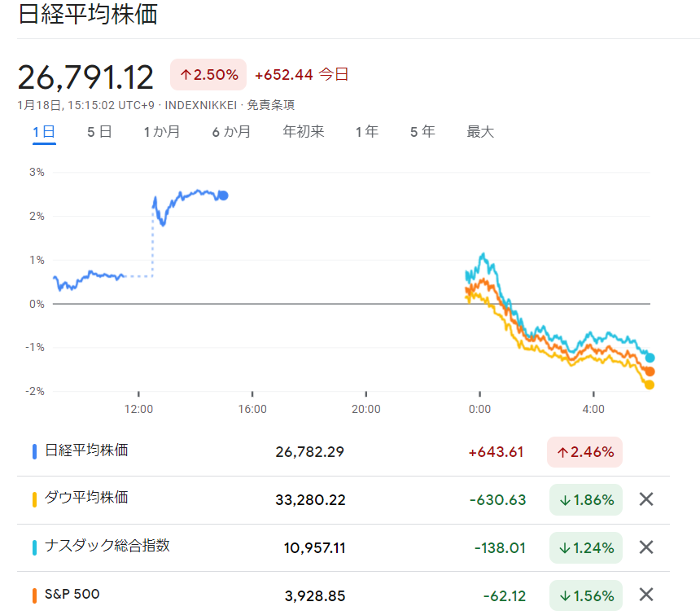Select the 1日 time range tab
700x615 pixels.
(x=44, y=132)
